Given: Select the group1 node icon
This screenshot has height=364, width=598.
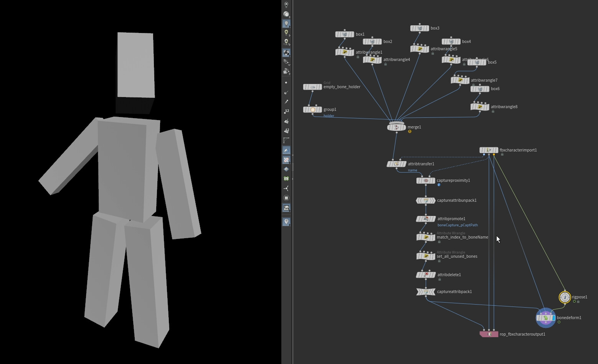Looking at the screenshot, I should coord(312,110).
